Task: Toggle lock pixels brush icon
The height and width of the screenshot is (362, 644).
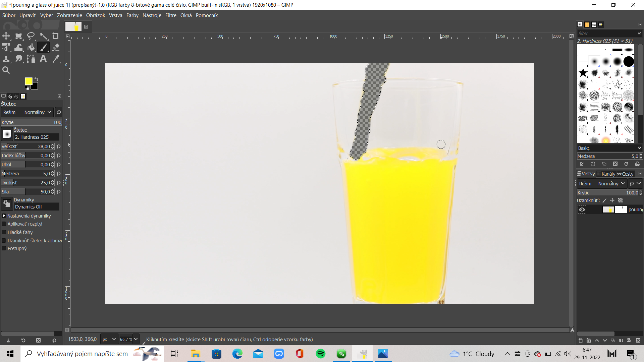Action: (604, 200)
